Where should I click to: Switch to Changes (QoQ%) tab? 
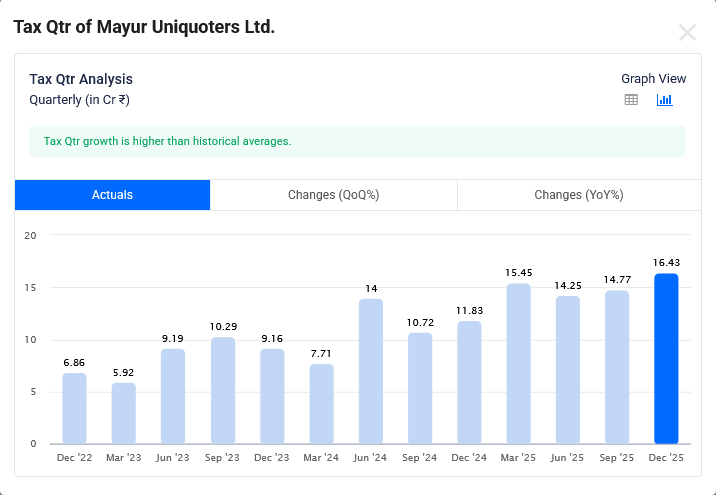tap(333, 195)
